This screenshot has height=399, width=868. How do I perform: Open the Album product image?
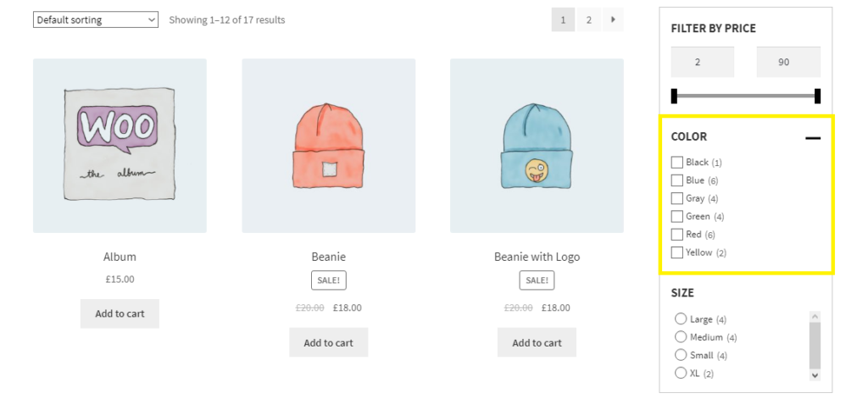[120, 146]
